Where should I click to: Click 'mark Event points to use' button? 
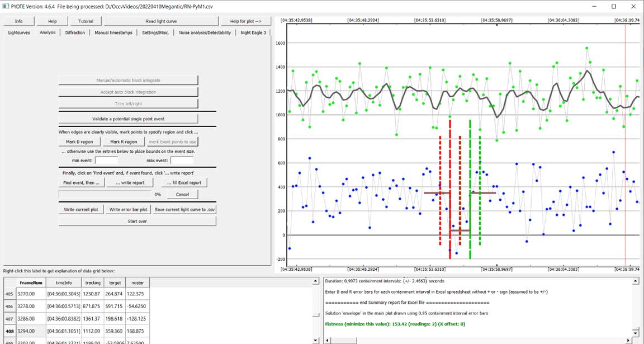[x=173, y=142]
